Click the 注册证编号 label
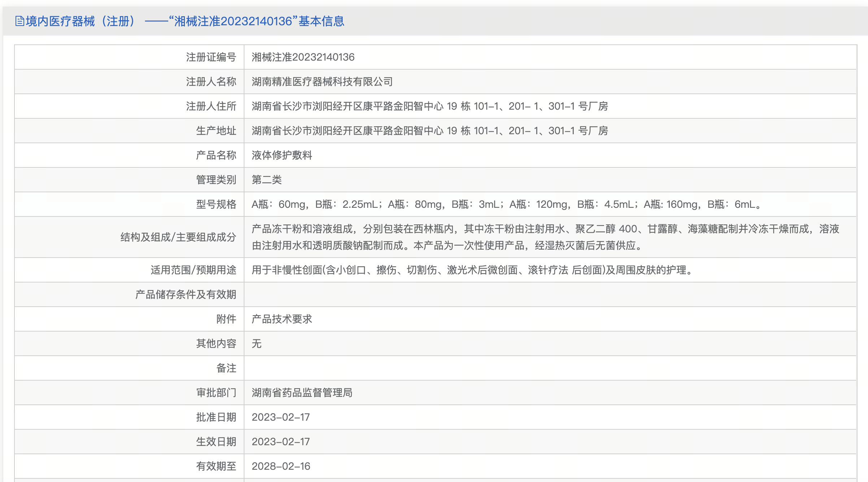 [x=211, y=57]
